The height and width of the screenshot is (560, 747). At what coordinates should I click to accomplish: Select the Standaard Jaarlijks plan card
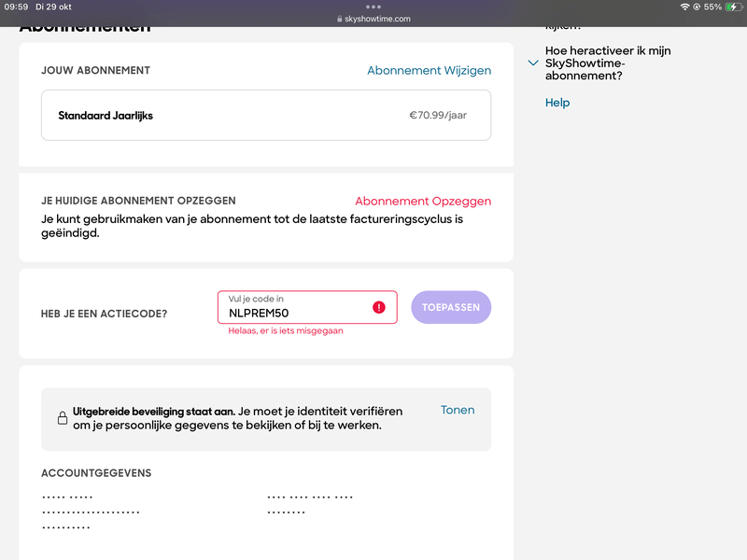(x=266, y=116)
